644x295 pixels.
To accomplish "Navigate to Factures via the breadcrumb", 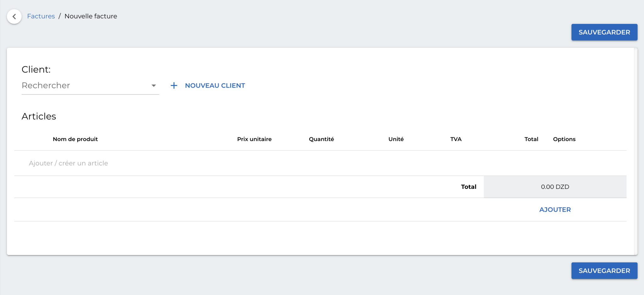I will [x=41, y=16].
